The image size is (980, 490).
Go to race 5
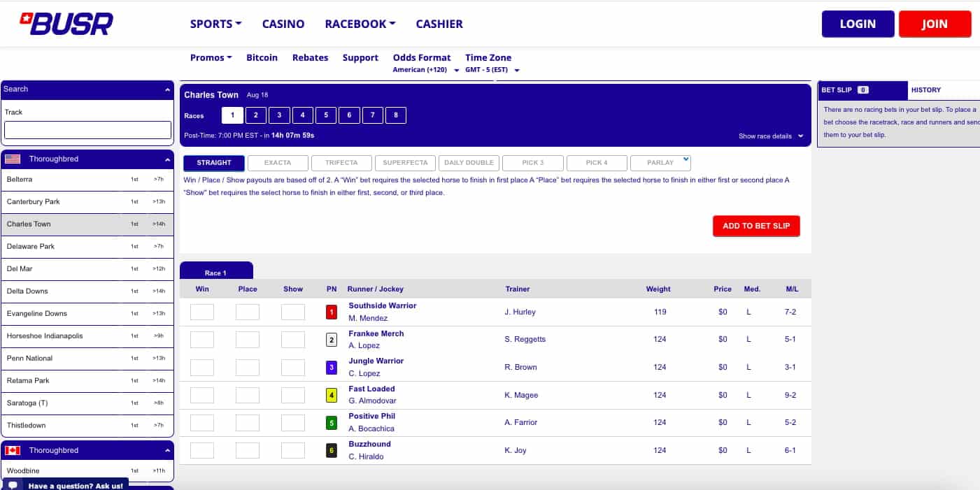pyautogui.click(x=326, y=115)
